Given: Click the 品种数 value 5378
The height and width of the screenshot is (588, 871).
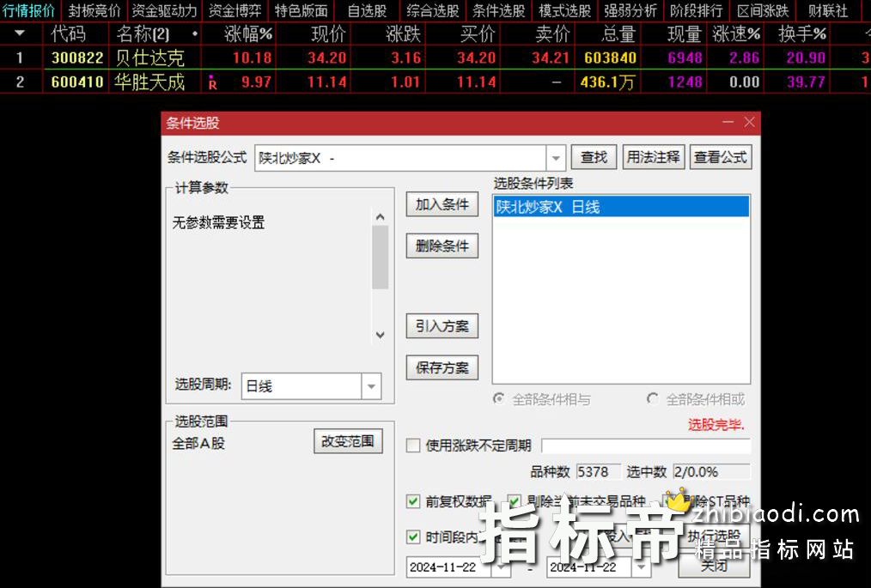Looking at the screenshot, I should pyautogui.click(x=598, y=472).
